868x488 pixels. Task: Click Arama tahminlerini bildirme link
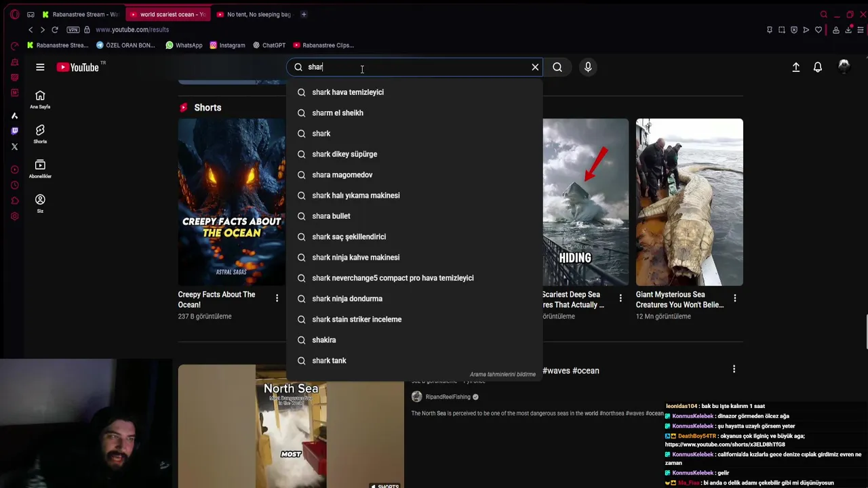502,374
